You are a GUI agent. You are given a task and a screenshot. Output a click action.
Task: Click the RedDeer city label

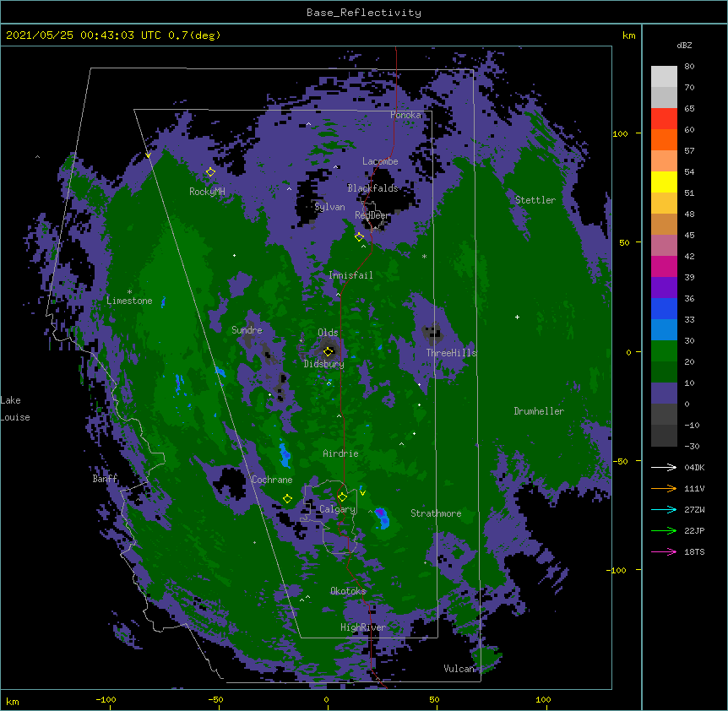372,215
